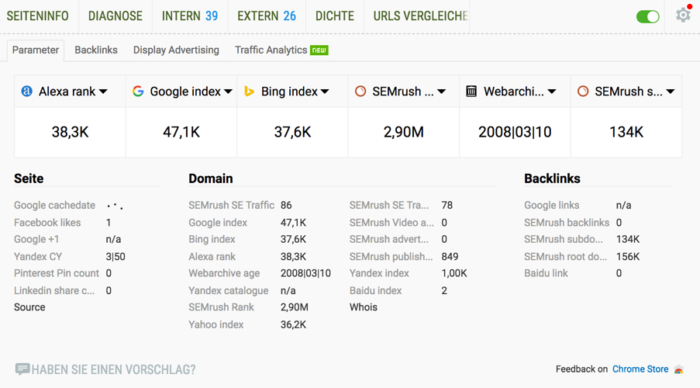This screenshot has height=388, width=700.
Task: Click the suggestion speech bubble icon
Action: [x=22, y=369]
